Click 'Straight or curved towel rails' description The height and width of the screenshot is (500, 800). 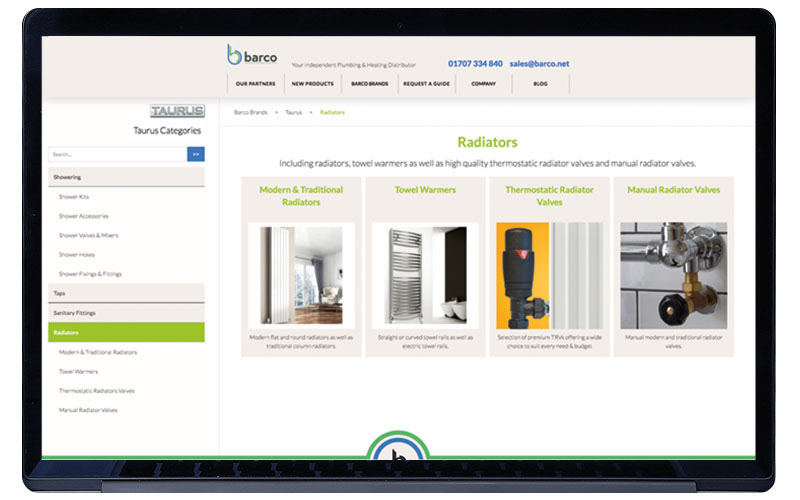click(x=425, y=342)
